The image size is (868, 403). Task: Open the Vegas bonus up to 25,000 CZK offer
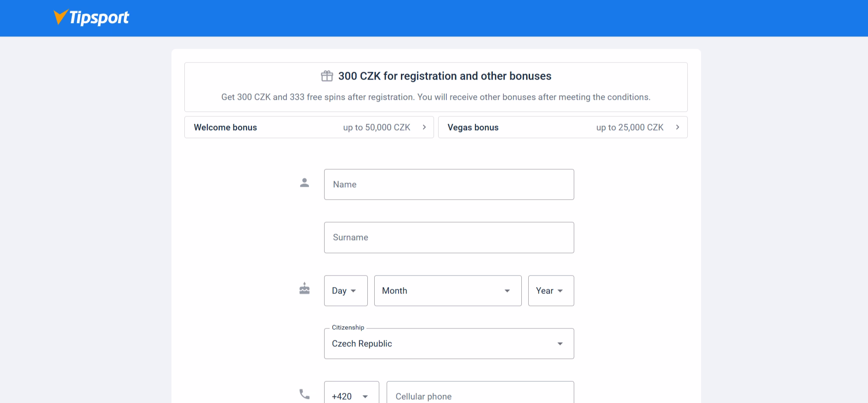click(x=563, y=127)
